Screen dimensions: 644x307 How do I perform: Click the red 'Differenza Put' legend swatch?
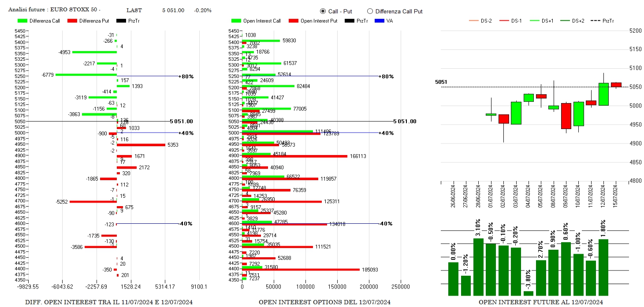pos(72,21)
